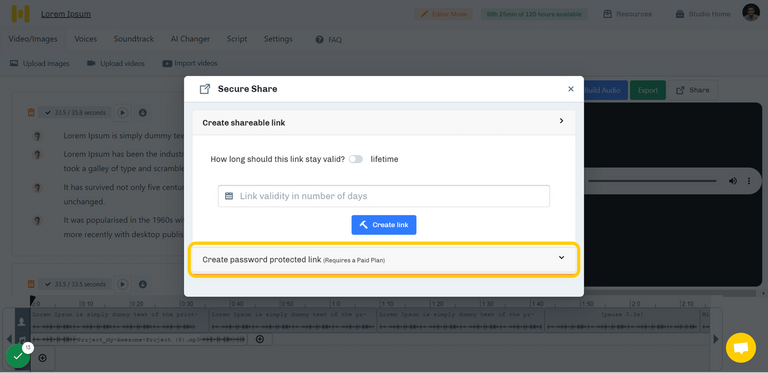Click the user profile avatar
The width and height of the screenshot is (768, 373).
tap(751, 13)
